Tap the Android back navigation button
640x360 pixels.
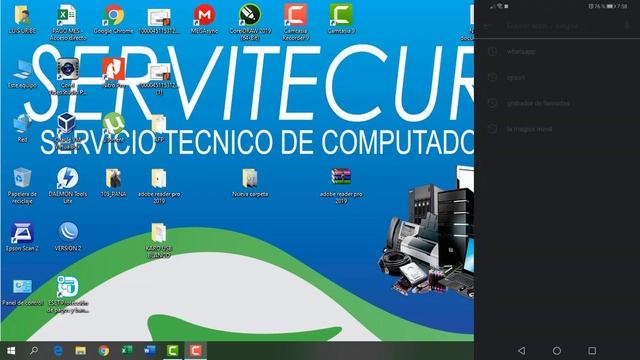point(521,351)
